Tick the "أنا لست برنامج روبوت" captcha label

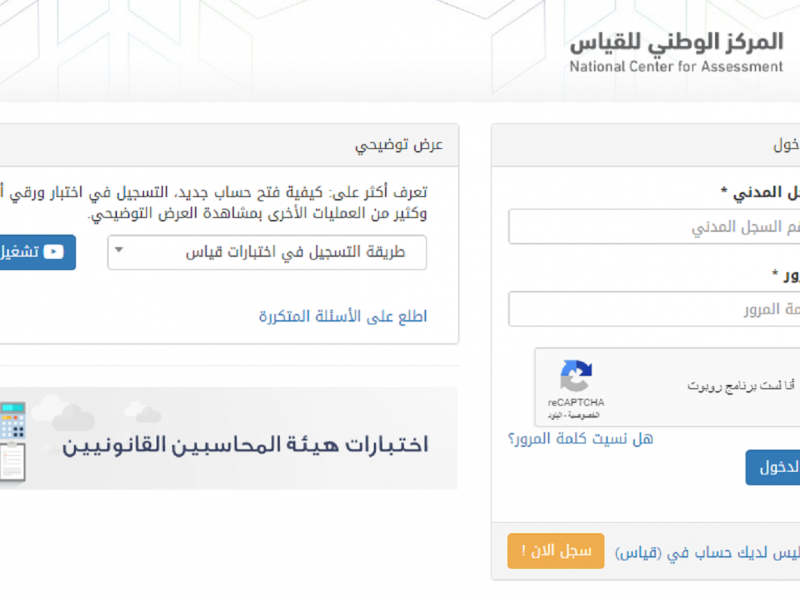[x=740, y=386]
